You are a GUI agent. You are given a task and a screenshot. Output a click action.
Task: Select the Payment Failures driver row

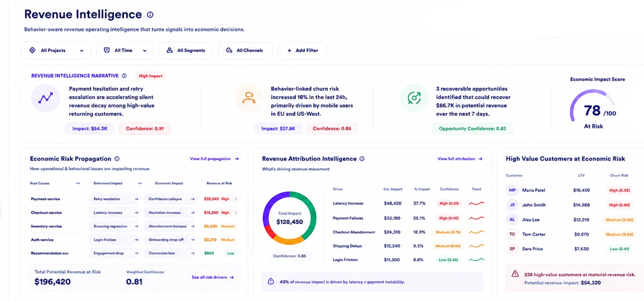point(409,218)
